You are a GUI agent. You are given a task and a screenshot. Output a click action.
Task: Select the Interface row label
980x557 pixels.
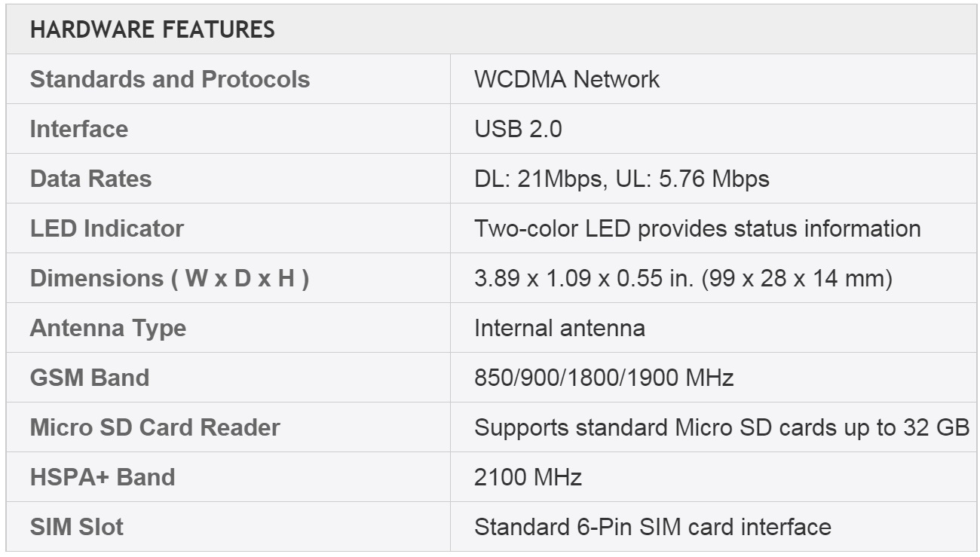78,129
